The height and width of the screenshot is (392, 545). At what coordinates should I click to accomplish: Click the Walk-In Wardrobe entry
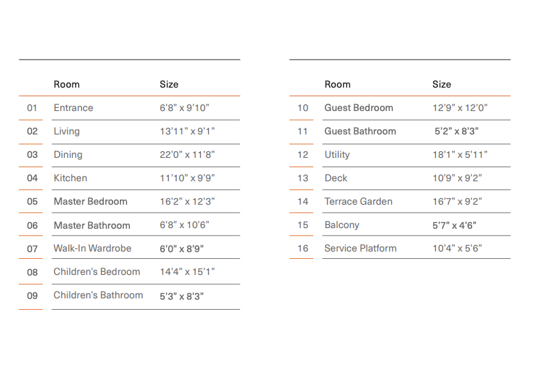point(92,248)
